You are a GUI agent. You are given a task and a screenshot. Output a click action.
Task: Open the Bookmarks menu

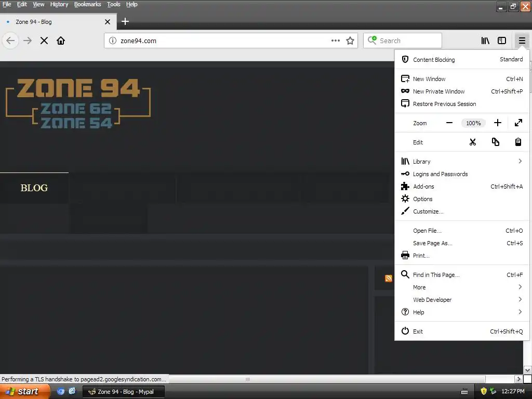(87, 4)
